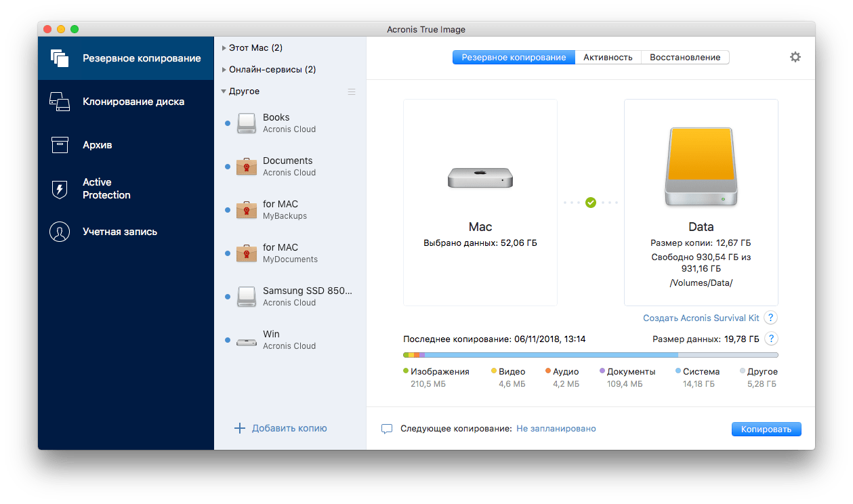
Task: Click the help icon next to Размер данных
Action: click(x=770, y=338)
